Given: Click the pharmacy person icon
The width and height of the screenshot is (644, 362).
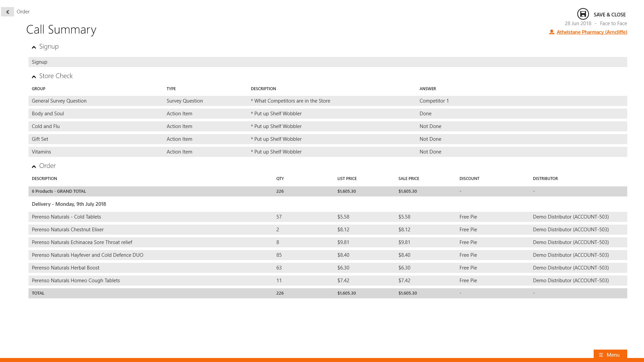Looking at the screenshot, I should tap(551, 32).
